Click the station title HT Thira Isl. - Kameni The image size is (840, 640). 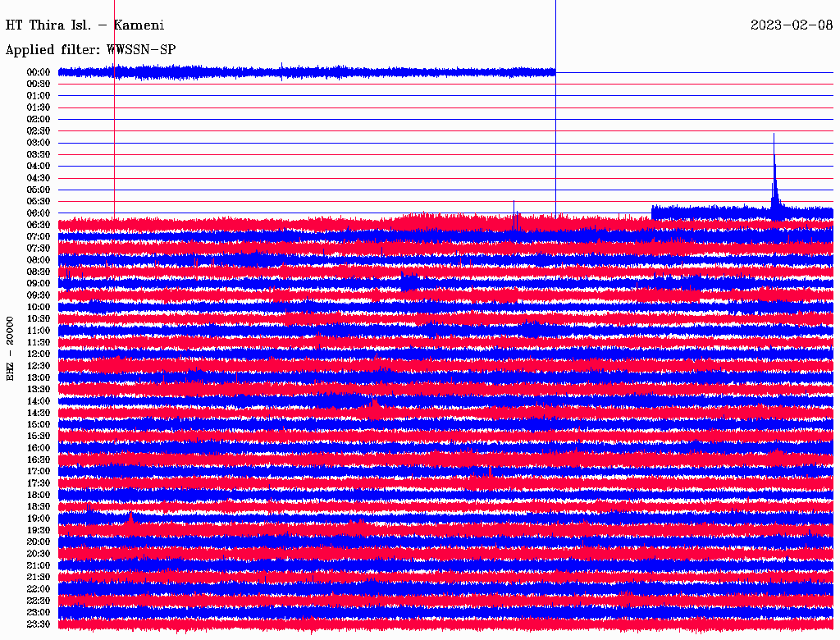point(85,25)
